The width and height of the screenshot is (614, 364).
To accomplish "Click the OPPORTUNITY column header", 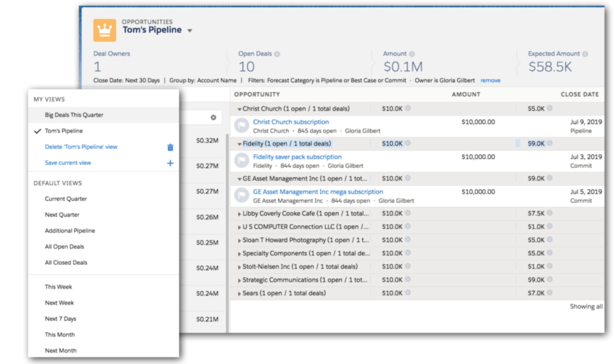I will (257, 95).
